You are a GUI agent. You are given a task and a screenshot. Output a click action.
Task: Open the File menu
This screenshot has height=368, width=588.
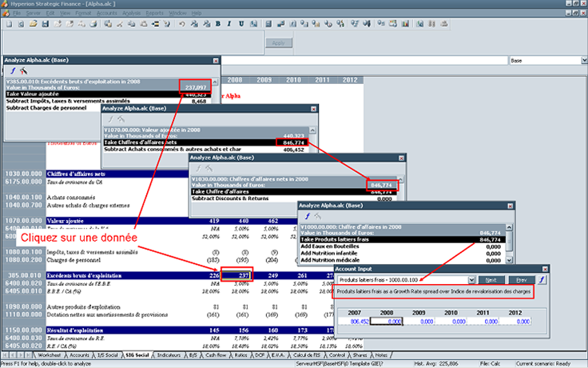click(x=17, y=13)
